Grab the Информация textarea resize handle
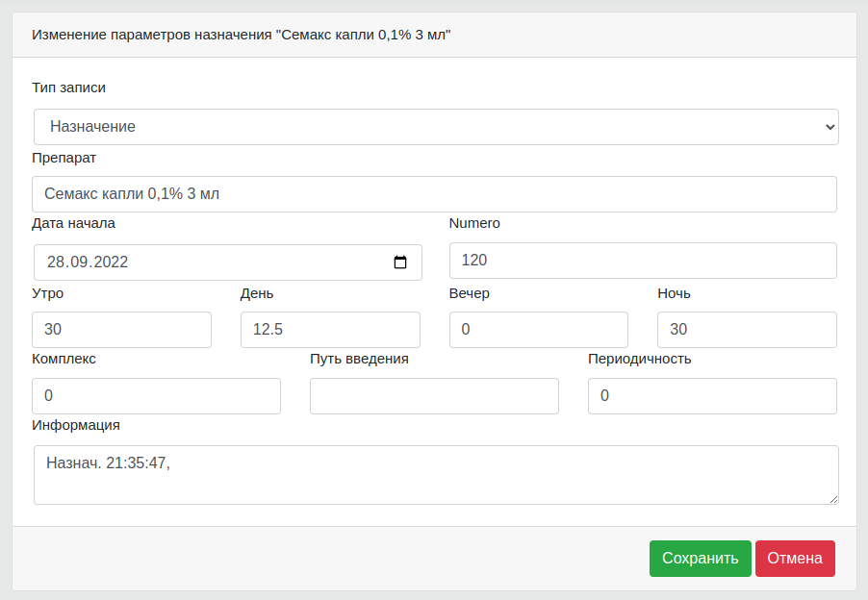 tap(833, 499)
